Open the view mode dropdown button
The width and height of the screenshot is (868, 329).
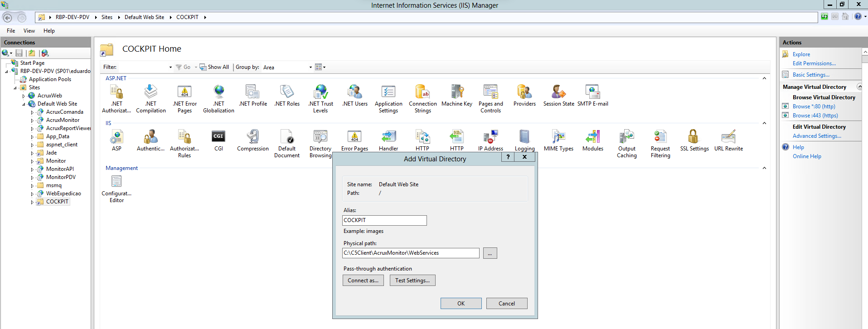pyautogui.click(x=320, y=67)
